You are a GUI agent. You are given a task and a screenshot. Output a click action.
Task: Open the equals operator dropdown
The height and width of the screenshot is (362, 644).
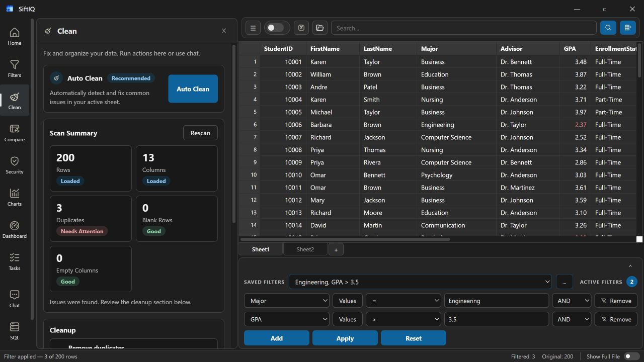tap(404, 301)
